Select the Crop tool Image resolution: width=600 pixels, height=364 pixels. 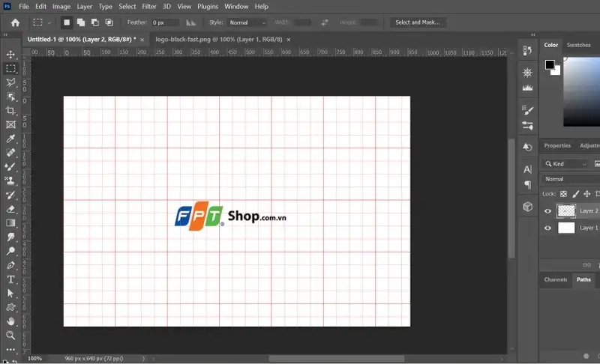click(10, 111)
